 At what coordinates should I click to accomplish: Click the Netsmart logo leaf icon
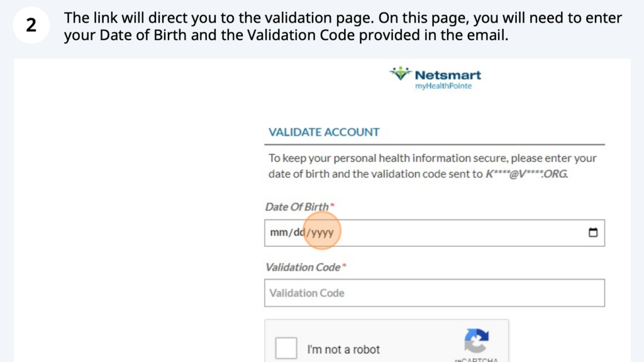(x=400, y=74)
